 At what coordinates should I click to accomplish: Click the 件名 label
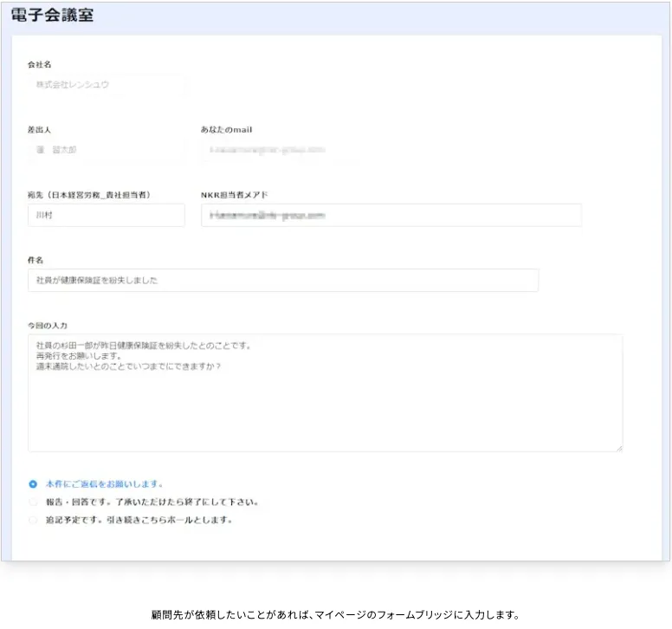point(36,260)
